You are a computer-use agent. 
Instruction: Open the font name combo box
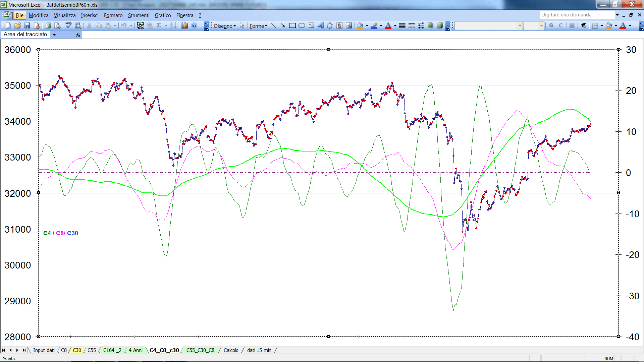click(489, 25)
